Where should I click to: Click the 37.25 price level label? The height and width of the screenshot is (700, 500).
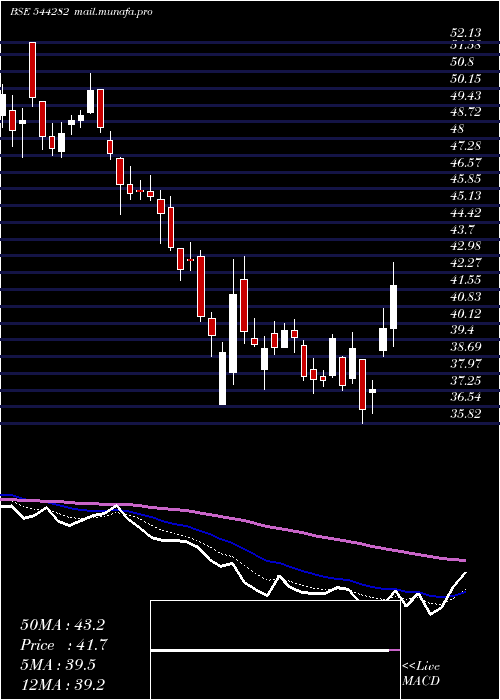[466, 380]
